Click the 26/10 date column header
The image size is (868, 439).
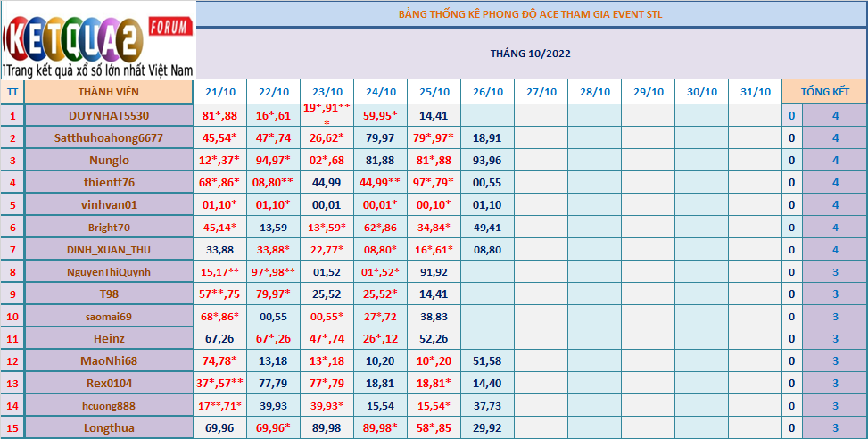coord(487,92)
